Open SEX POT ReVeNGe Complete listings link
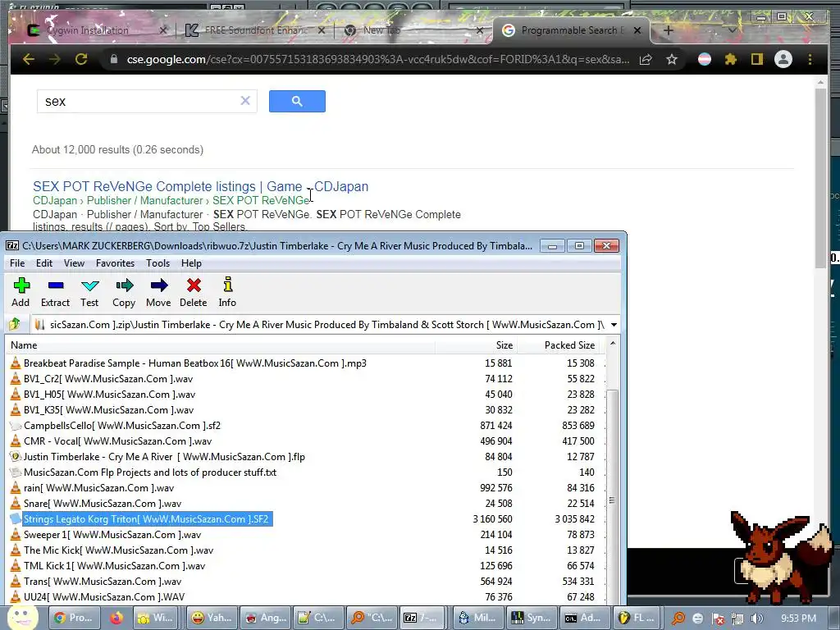 [x=200, y=186]
